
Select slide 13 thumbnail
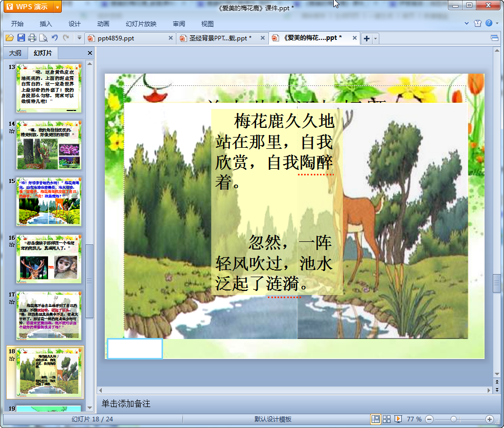[49, 88]
